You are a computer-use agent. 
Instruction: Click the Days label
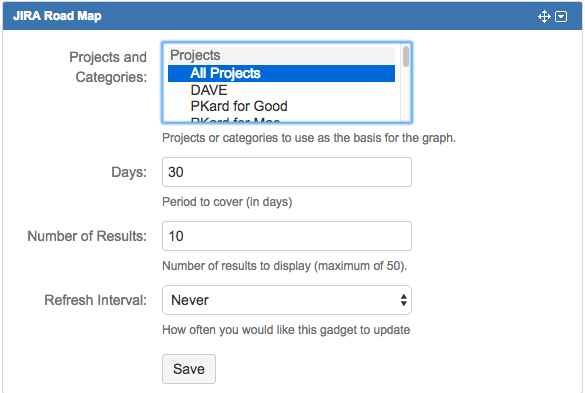pyautogui.click(x=129, y=172)
